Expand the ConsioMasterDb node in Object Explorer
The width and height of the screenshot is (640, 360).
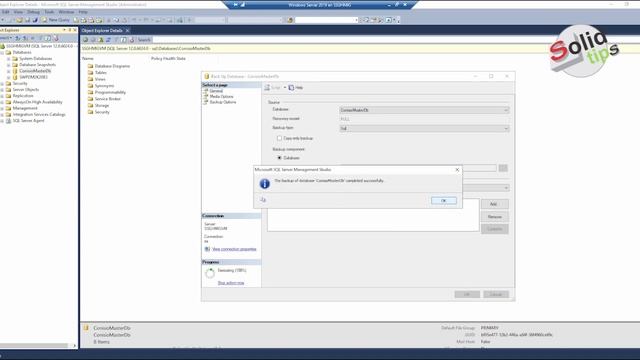point(9,71)
